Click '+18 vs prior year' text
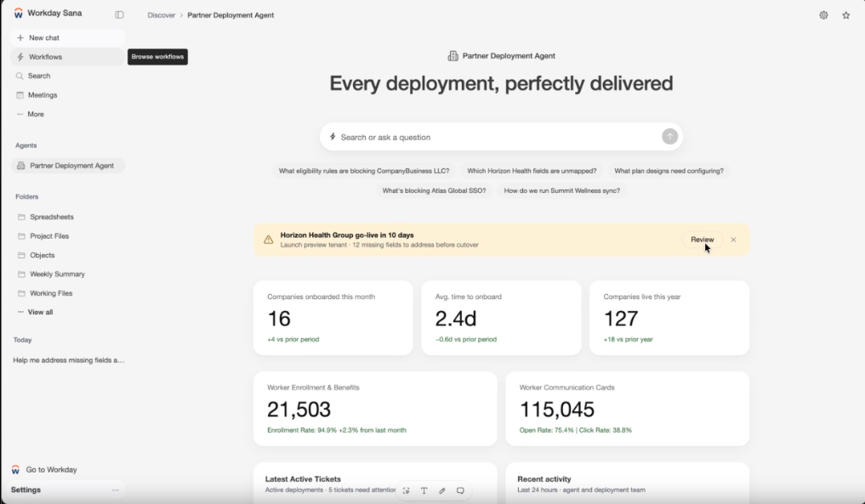 point(628,340)
